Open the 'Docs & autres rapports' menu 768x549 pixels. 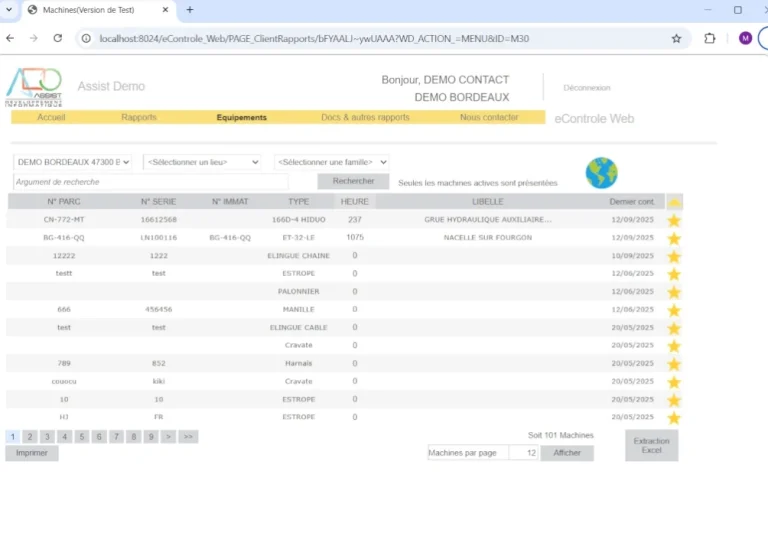click(365, 117)
